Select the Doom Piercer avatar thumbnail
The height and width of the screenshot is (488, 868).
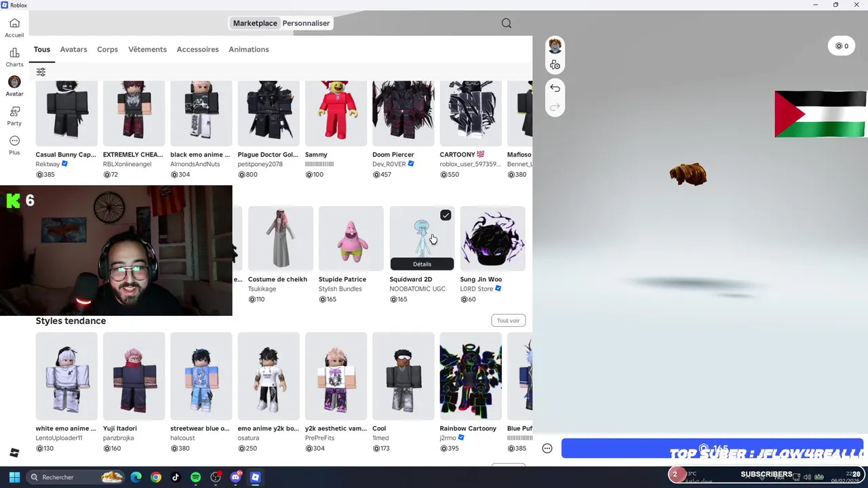click(403, 113)
